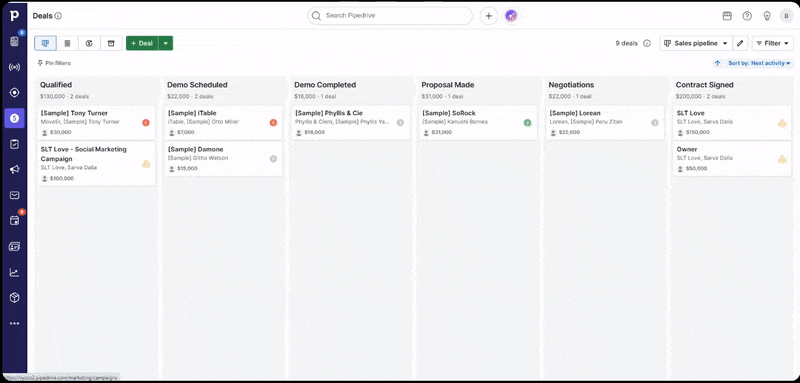Switch to the archive view toggle
The image size is (800, 383).
click(x=111, y=43)
